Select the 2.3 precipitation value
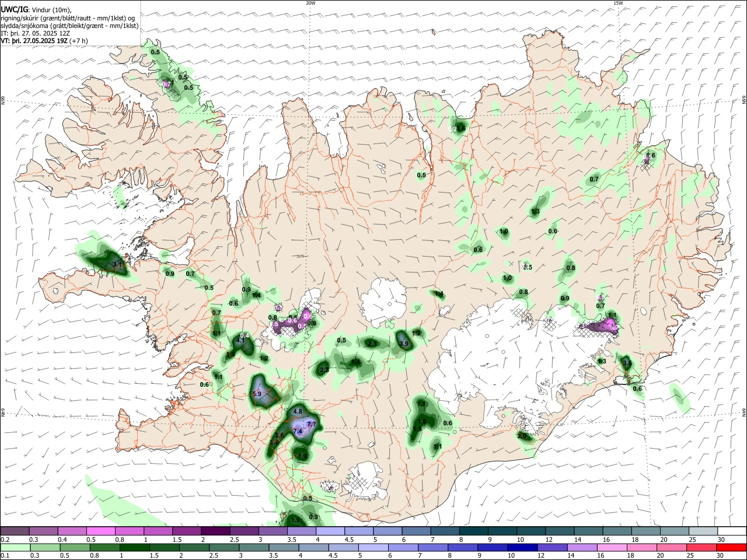The image size is (747, 560). 324,370
